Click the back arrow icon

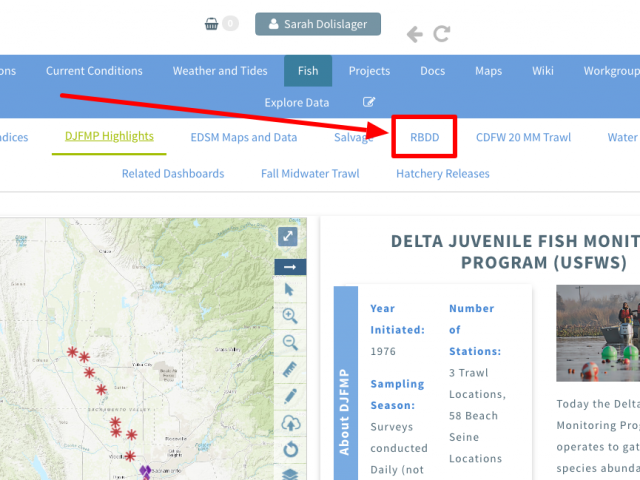click(415, 34)
